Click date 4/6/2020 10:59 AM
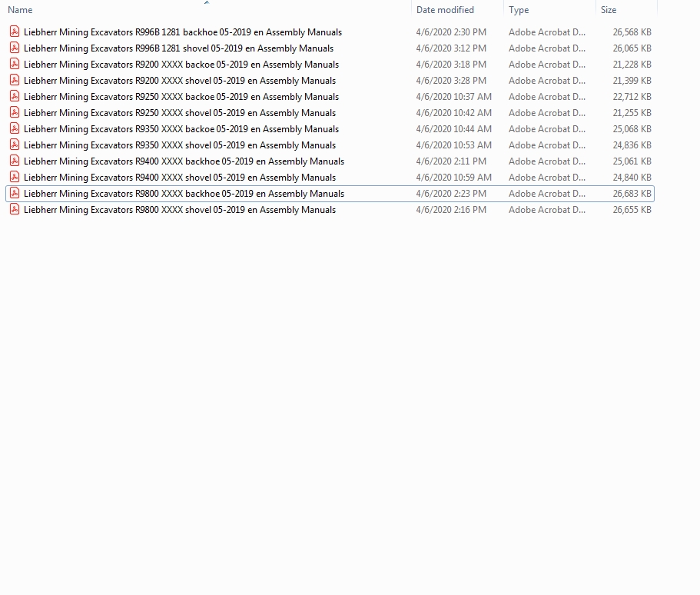This screenshot has width=700, height=595. point(453,178)
